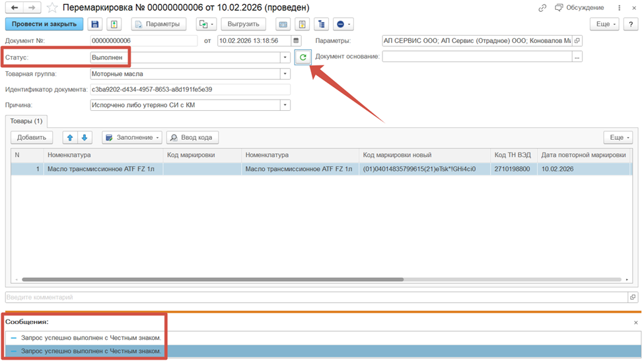Open Товарная группа dropdown
The image size is (644, 361).
(285, 74)
